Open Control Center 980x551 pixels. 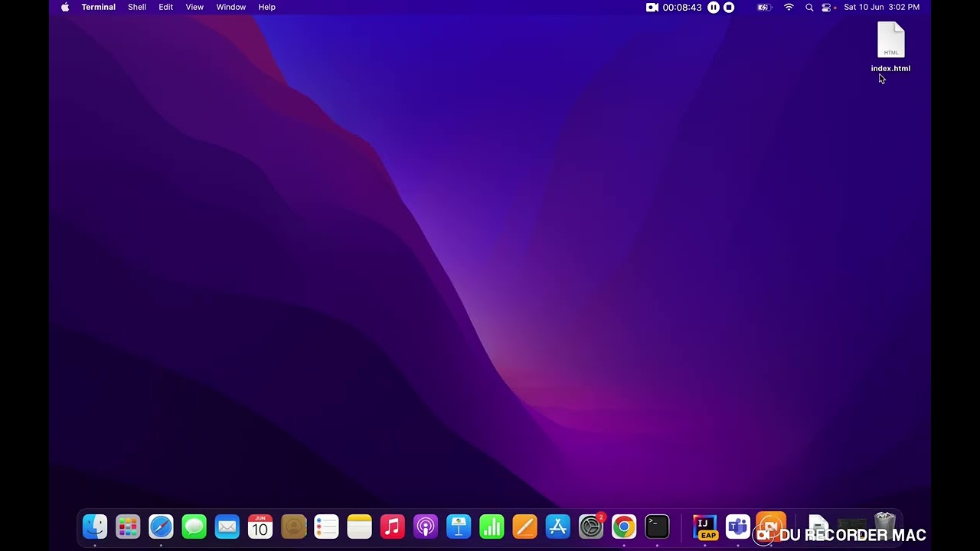coord(827,7)
